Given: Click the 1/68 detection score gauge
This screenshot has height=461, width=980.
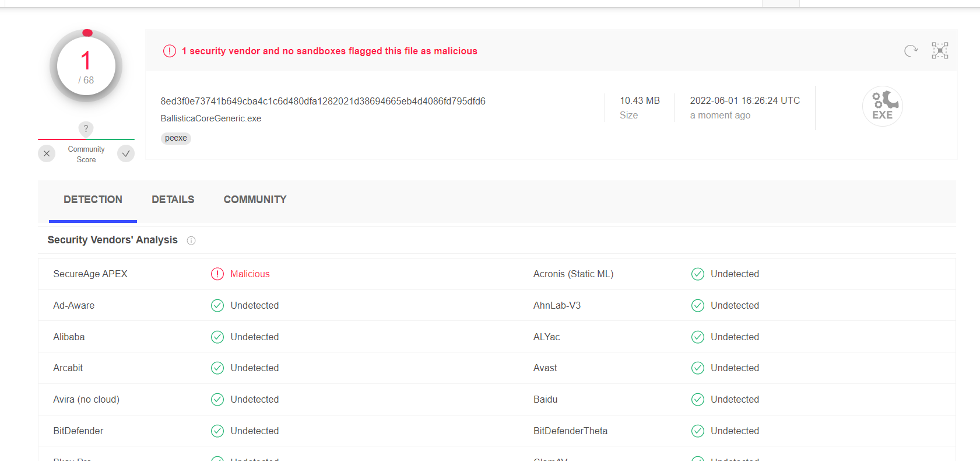Looking at the screenshot, I should coord(86,66).
